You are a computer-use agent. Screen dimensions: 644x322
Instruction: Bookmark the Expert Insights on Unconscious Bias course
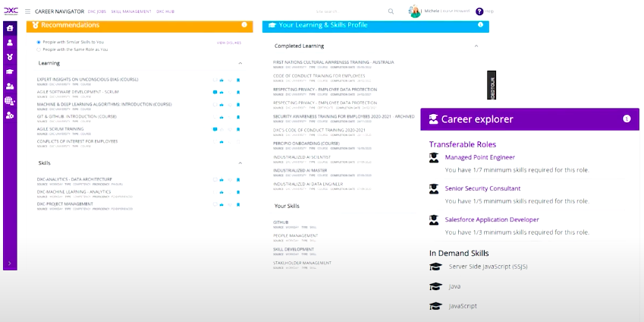238,80
